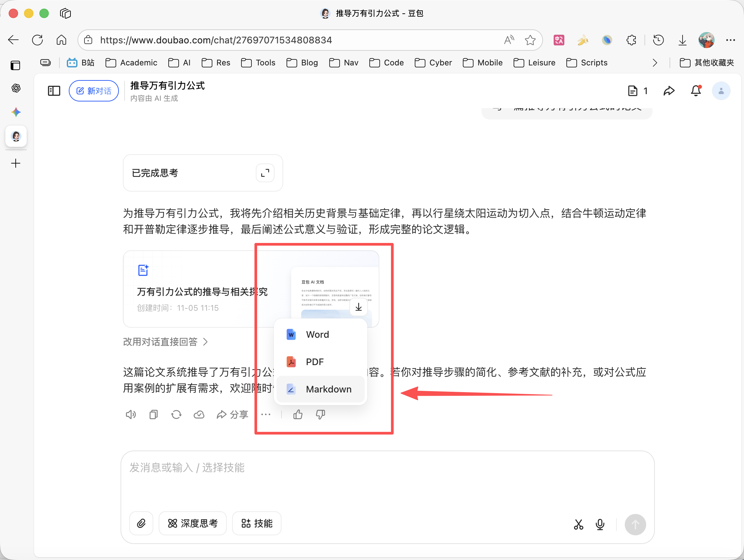
Task: Click the microphone voice input icon
Action: tap(600, 524)
